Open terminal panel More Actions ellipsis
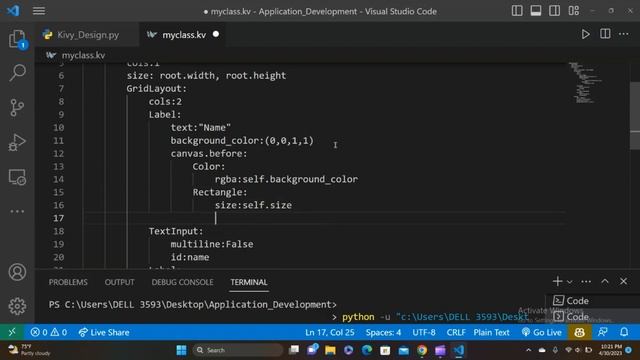Screen dimensions: 640x360 tap(586, 282)
